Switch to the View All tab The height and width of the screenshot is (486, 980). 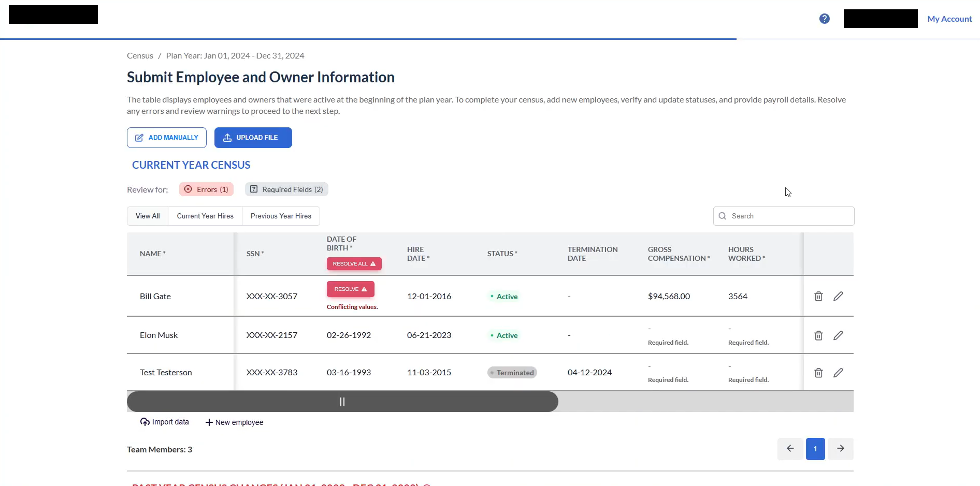(x=147, y=216)
